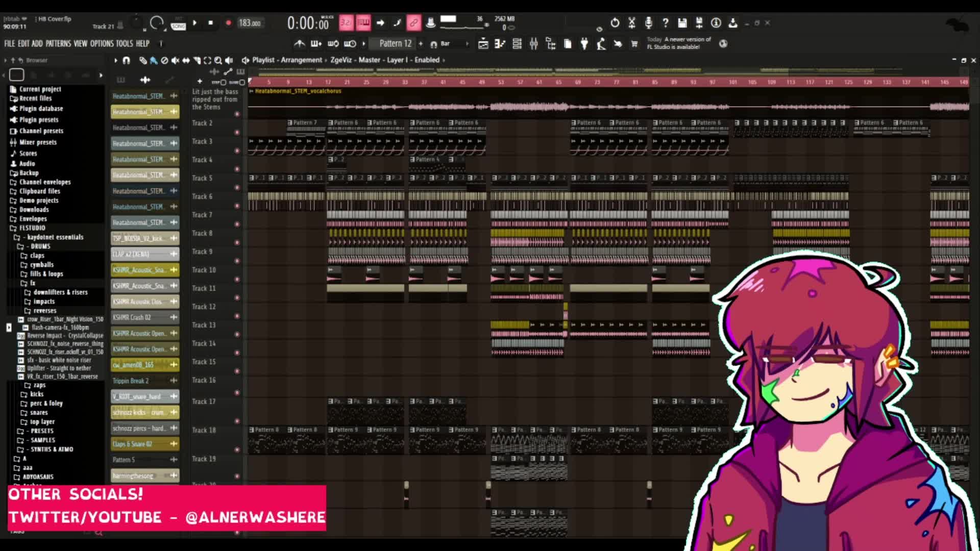
Task: Select the TSP_NOISIA_V2_kick picker item
Action: 145,238
